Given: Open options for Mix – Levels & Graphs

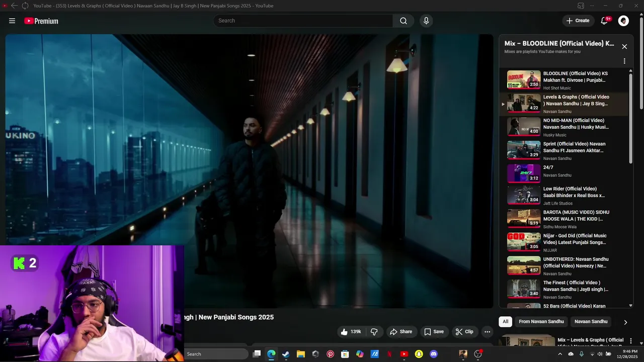Looking at the screenshot, I should click(x=631, y=341).
